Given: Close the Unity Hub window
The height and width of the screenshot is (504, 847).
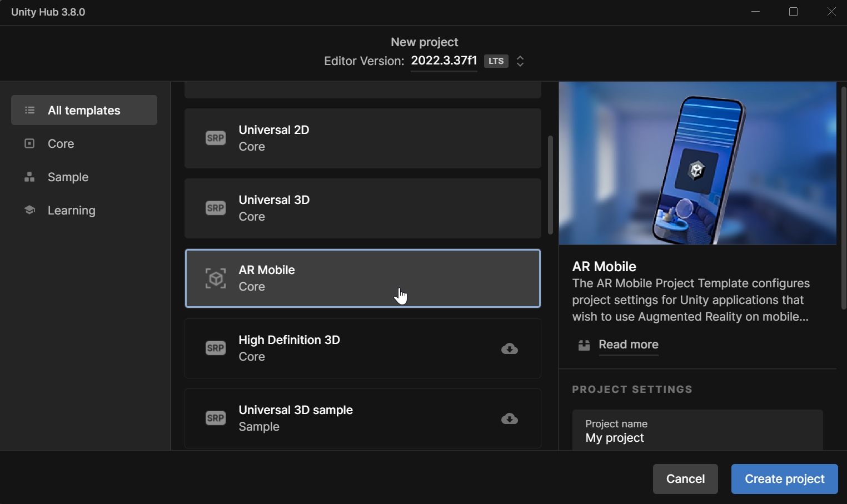Looking at the screenshot, I should (x=831, y=12).
